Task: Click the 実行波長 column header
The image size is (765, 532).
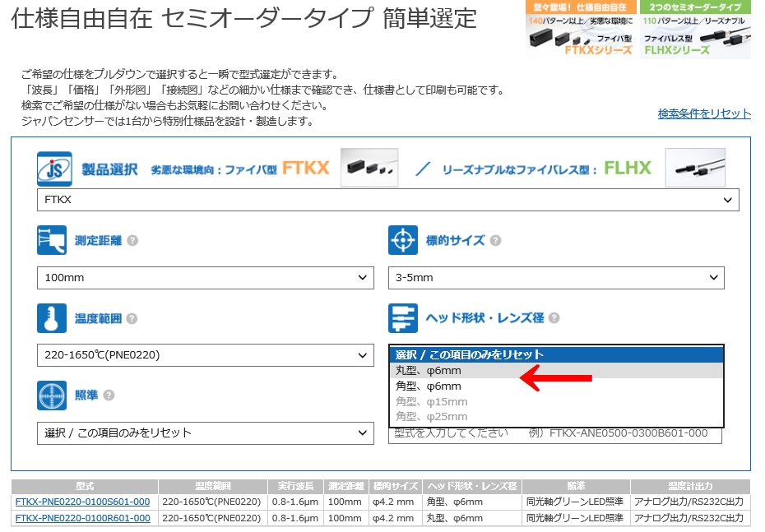Action: coord(295,486)
